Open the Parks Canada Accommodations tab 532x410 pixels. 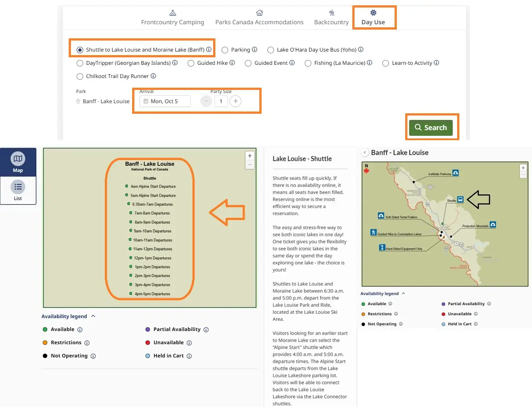pos(259,18)
